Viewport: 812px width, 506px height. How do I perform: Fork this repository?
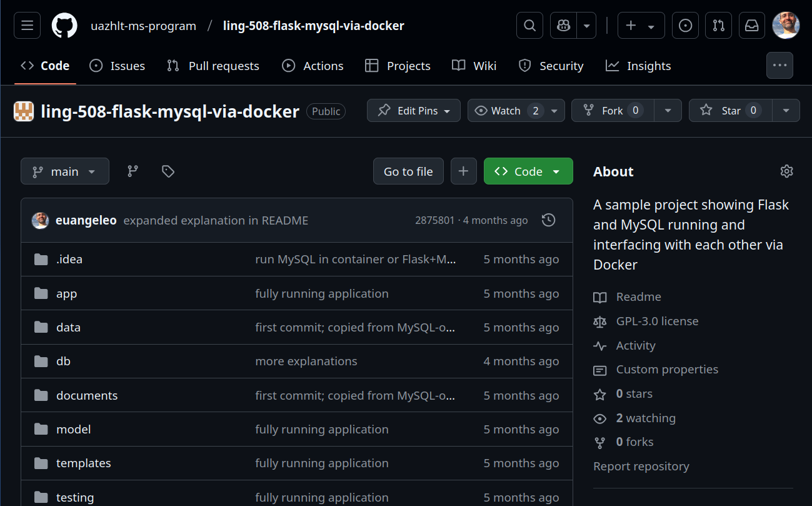[613, 111]
